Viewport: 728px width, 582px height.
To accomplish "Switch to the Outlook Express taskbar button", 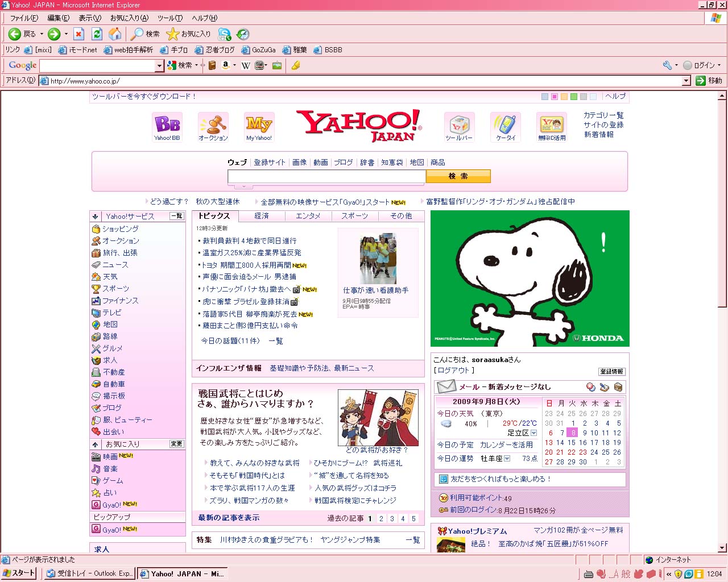I will [89, 573].
